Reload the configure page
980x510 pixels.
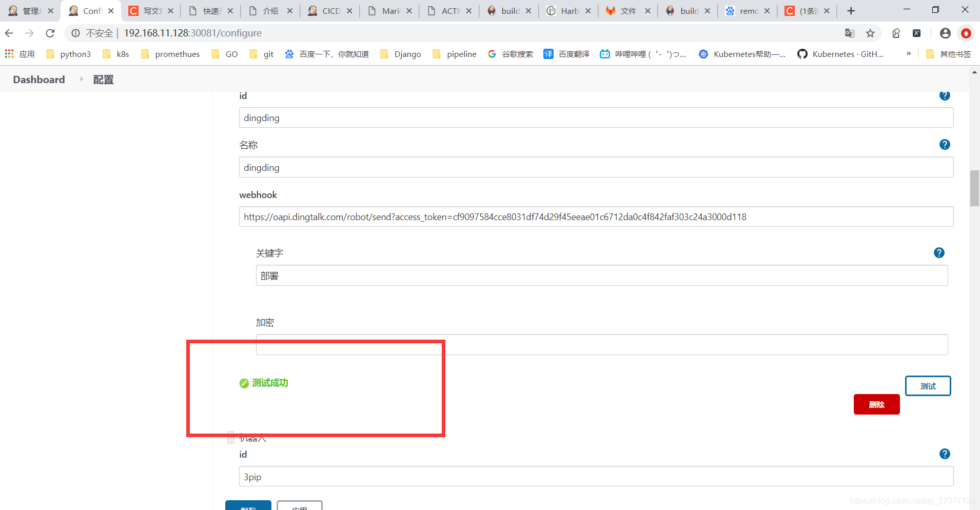coord(50,33)
